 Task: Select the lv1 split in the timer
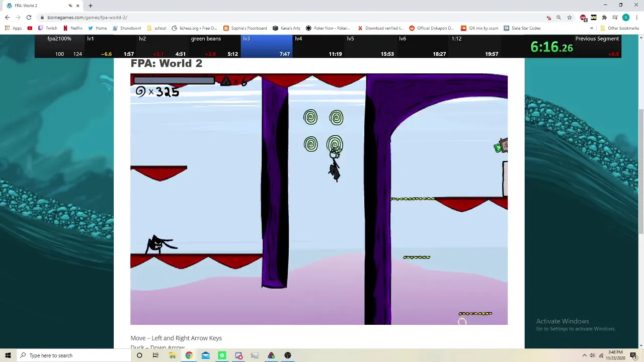pyautogui.click(x=111, y=46)
